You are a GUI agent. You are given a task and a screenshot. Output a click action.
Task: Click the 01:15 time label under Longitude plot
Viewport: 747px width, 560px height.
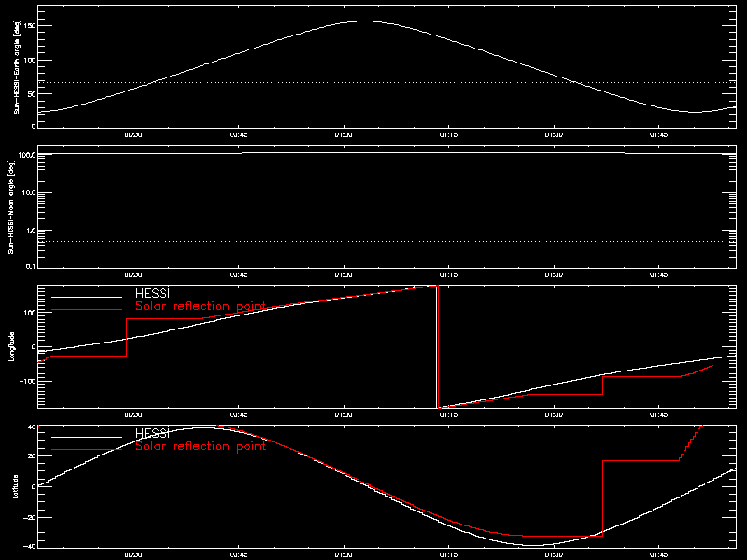448,415
